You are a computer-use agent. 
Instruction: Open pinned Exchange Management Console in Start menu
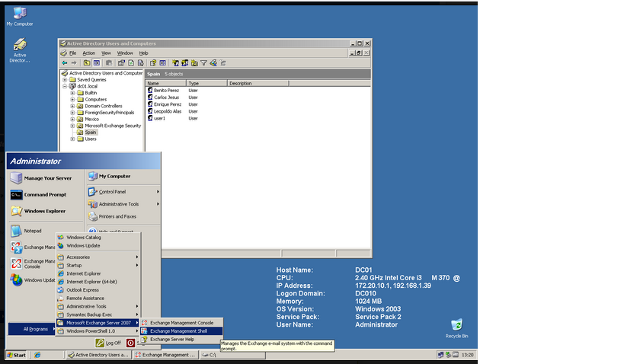pyautogui.click(x=33, y=263)
